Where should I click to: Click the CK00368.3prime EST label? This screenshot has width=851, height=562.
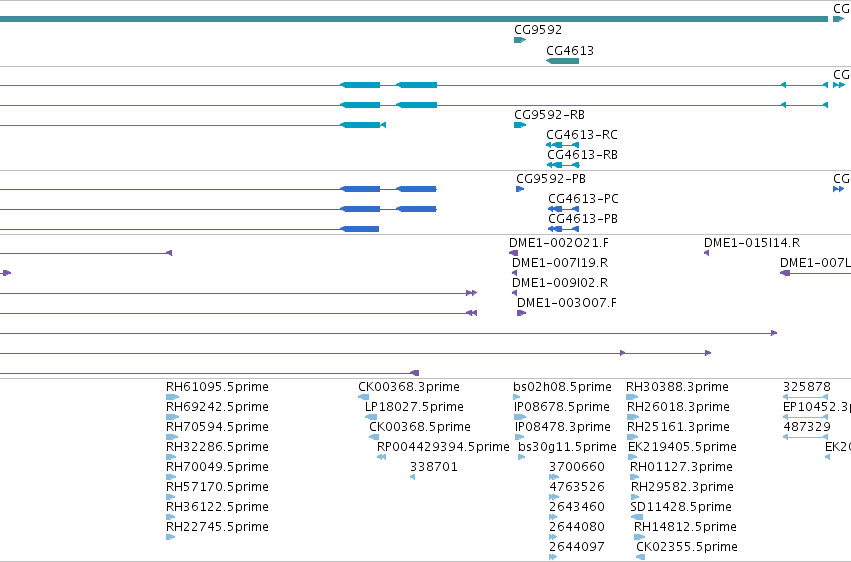tap(409, 387)
